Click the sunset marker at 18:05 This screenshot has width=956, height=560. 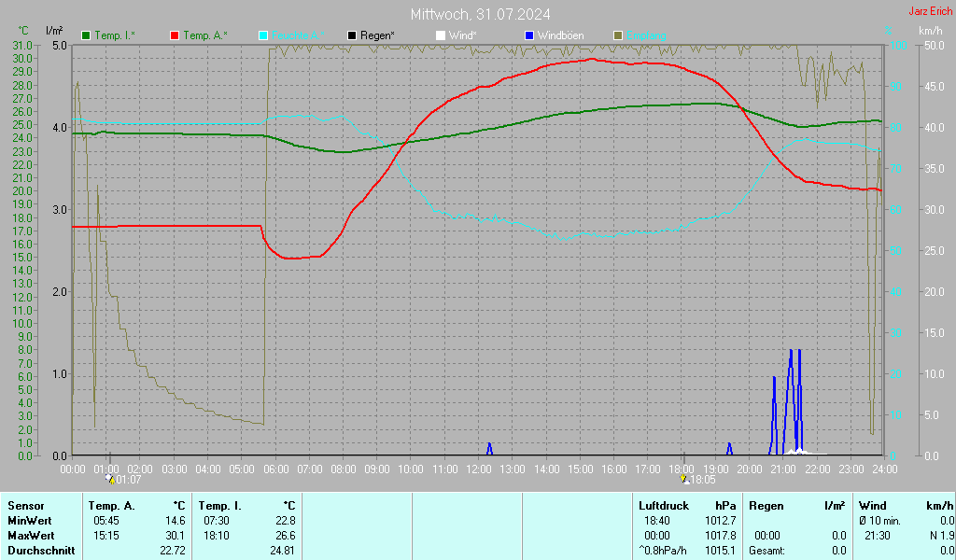tap(686, 479)
